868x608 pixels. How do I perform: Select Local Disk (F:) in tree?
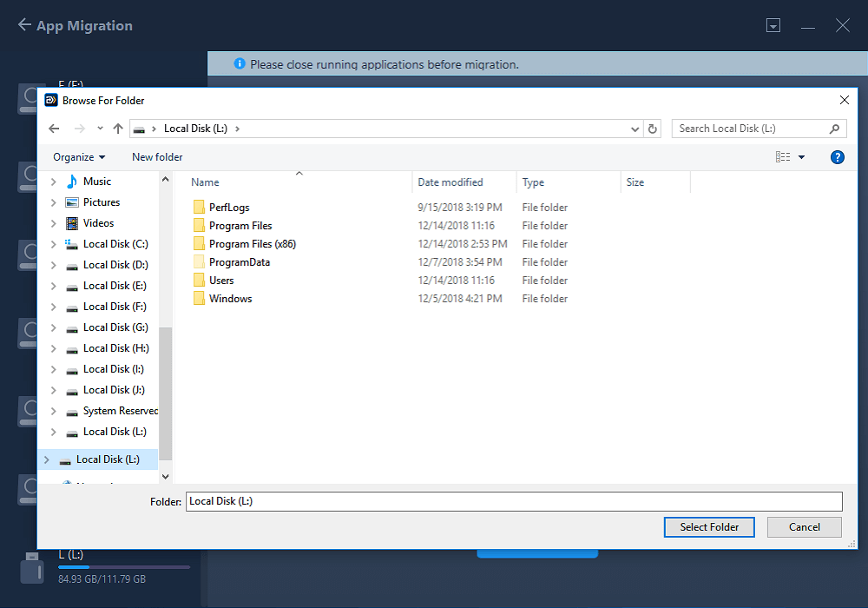click(115, 307)
